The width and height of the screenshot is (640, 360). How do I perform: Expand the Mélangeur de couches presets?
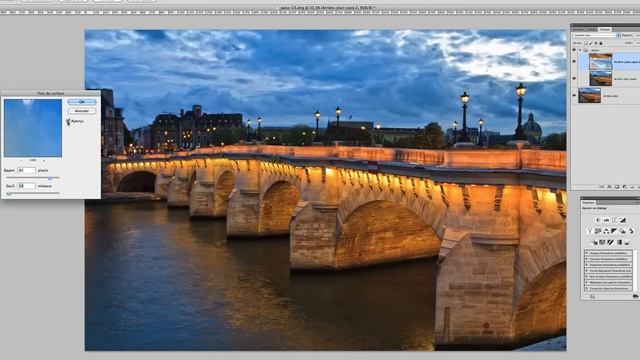click(587, 282)
